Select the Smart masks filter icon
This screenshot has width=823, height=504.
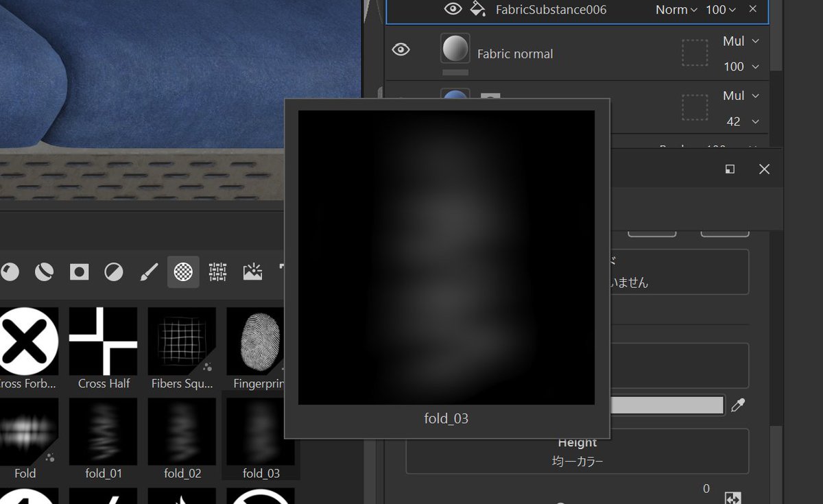(x=80, y=272)
